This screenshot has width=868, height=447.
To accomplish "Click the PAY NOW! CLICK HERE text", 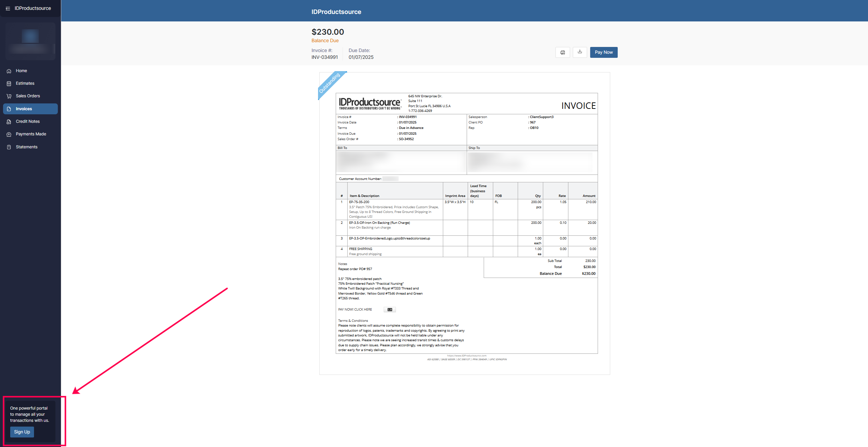I will pos(355,310).
